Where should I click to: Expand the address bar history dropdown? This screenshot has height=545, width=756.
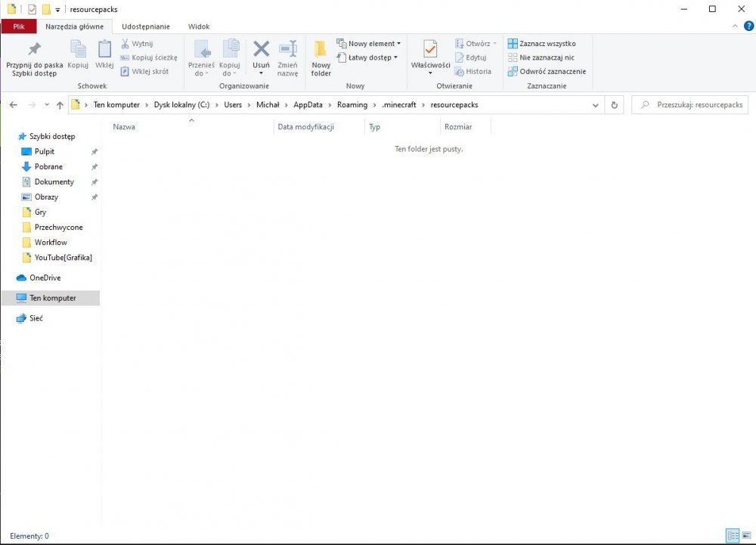pos(596,105)
